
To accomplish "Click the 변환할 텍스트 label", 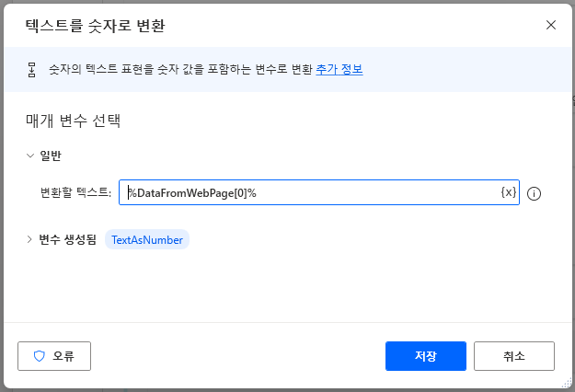I will (76, 192).
